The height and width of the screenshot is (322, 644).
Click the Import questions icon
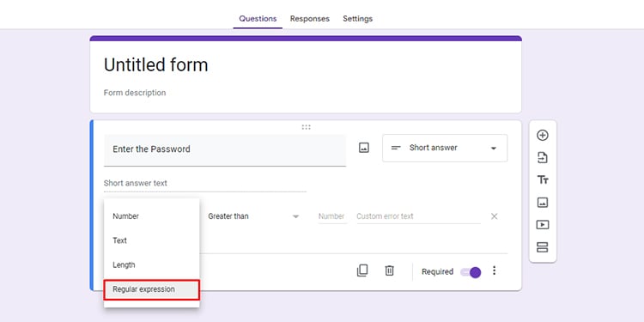(543, 158)
